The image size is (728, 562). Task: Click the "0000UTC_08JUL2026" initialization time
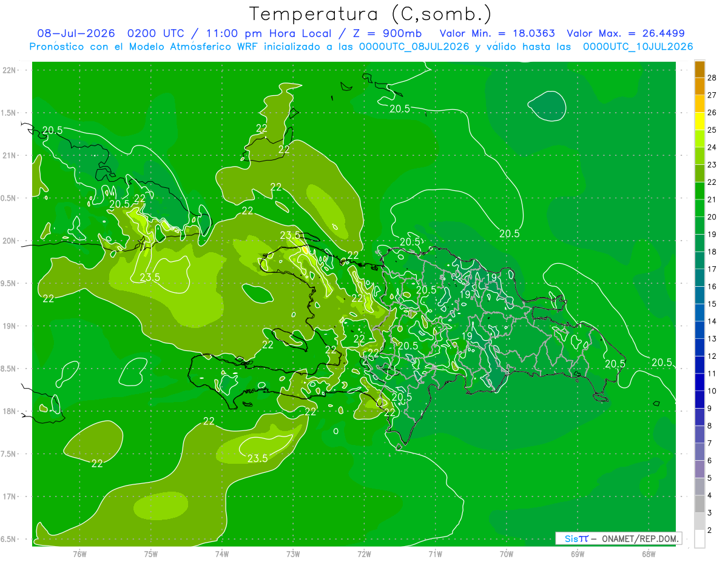[414, 47]
